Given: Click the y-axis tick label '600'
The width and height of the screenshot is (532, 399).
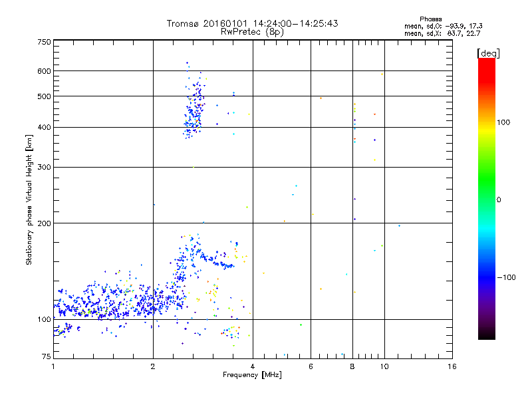Looking at the screenshot, I should pyautogui.click(x=44, y=71).
